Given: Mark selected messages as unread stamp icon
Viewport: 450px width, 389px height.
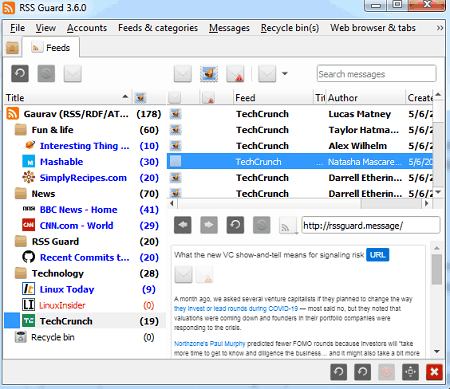Looking at the screenshot, I should [209, 73].
